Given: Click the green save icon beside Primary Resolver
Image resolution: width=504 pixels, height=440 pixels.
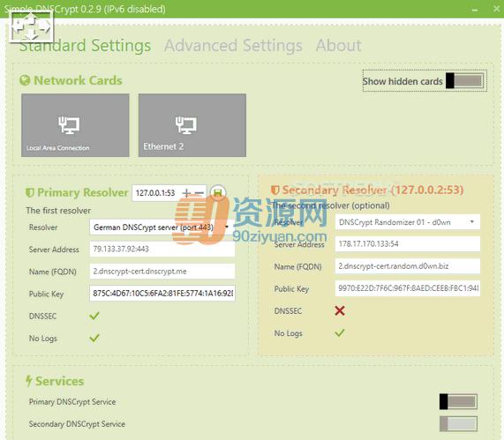Looking at the screenshot, I should click(x=218, y=193).
